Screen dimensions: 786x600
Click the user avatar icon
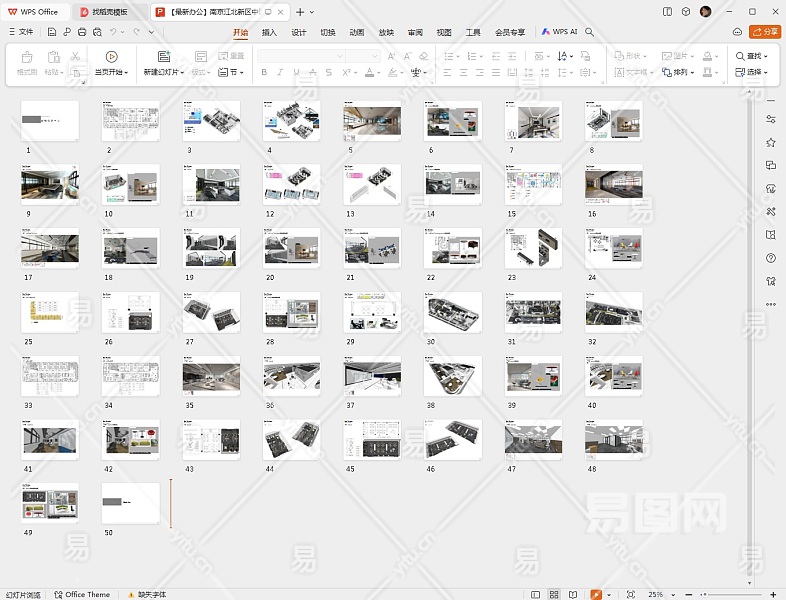click(706, 11)
